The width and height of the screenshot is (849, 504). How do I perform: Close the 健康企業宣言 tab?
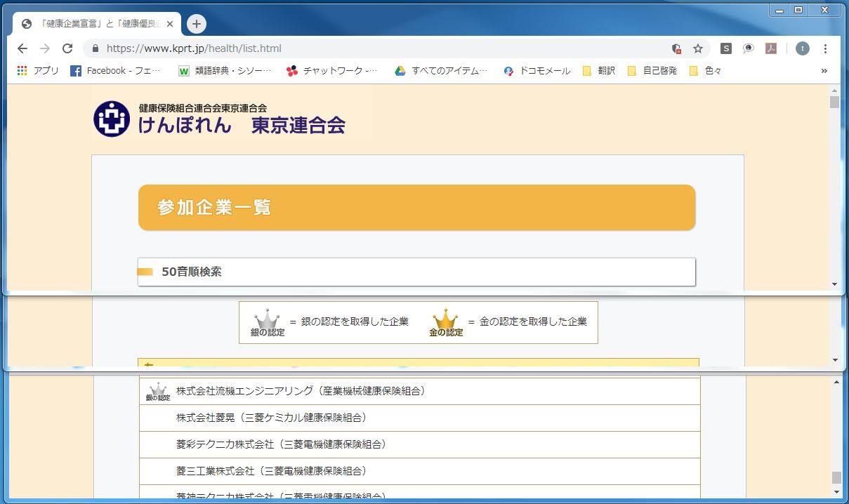click(170, 24)
